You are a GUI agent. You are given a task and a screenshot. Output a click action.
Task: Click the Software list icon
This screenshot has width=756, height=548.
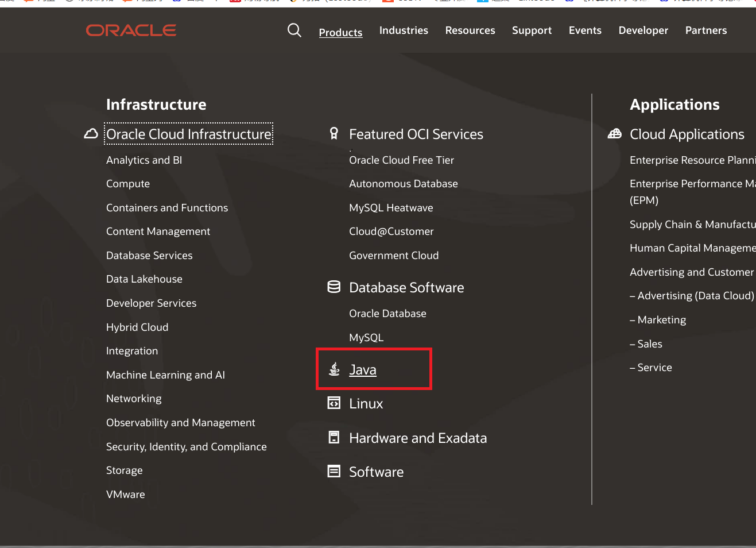tap(334, 472)
